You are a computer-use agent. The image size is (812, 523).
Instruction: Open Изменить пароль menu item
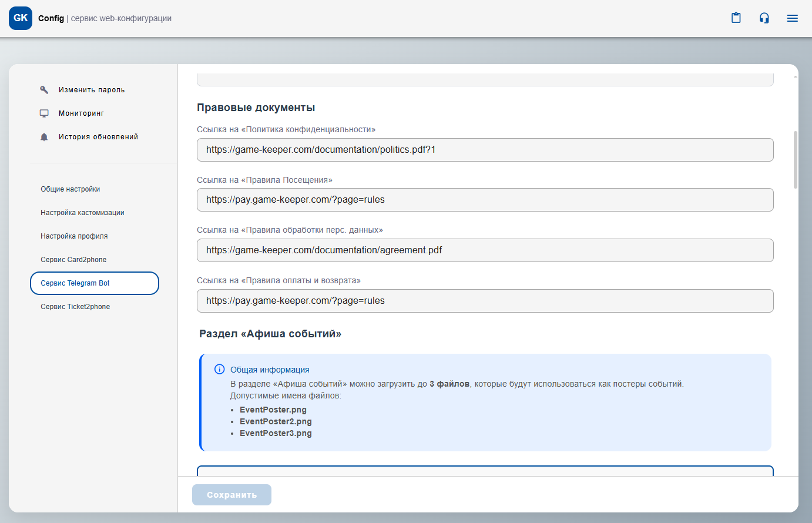92,90
